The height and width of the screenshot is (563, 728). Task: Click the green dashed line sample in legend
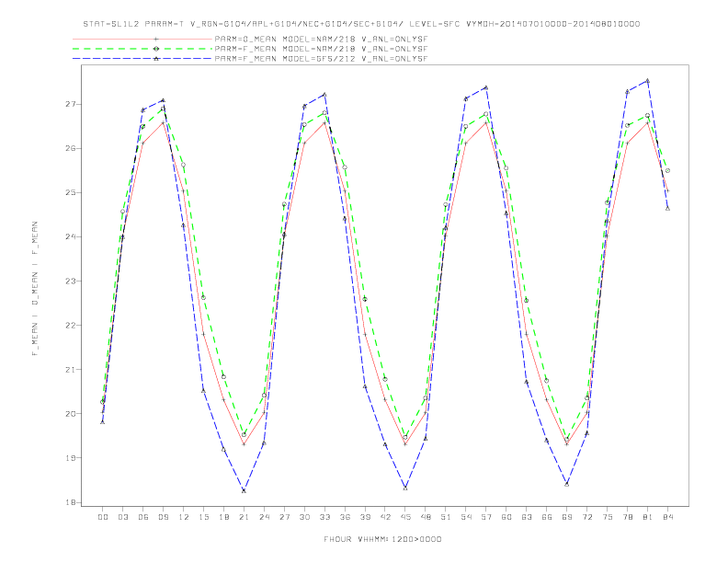(142, 49)
